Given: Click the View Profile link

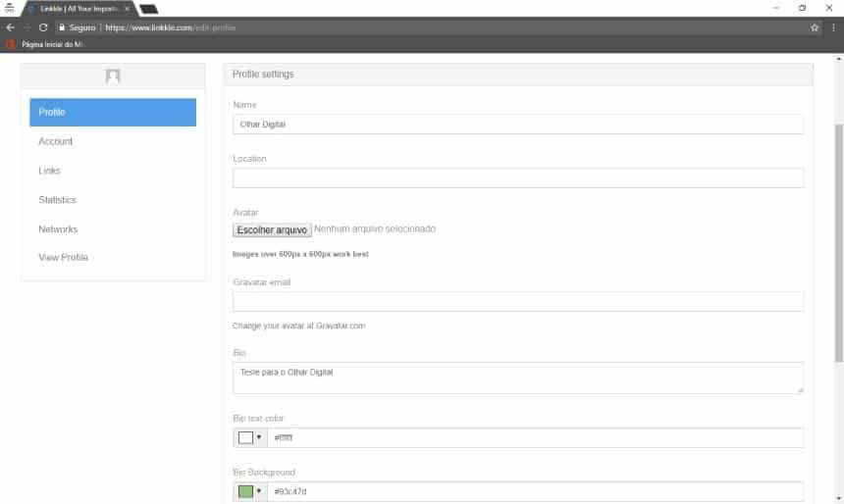Looking at the screenshot, I should pos(63,258).
